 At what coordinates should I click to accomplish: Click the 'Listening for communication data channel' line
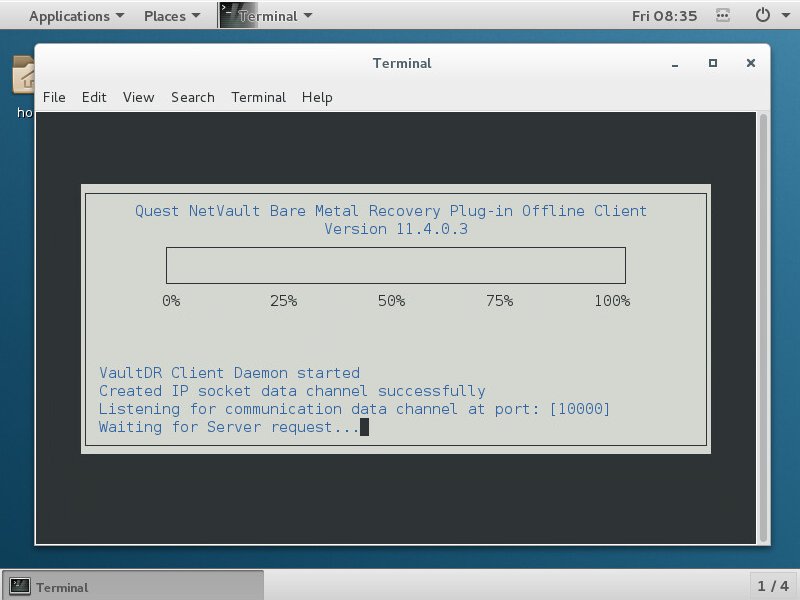pos(354,409)
